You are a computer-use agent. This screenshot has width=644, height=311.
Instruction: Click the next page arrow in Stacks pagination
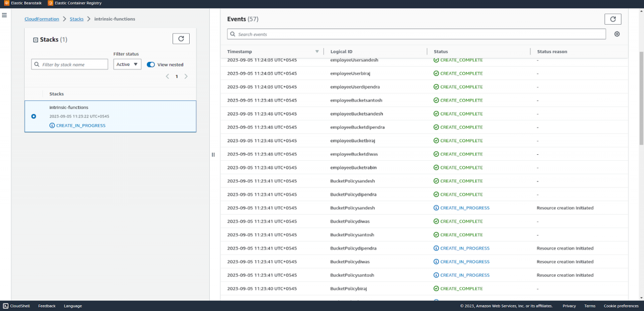[186, 76]
